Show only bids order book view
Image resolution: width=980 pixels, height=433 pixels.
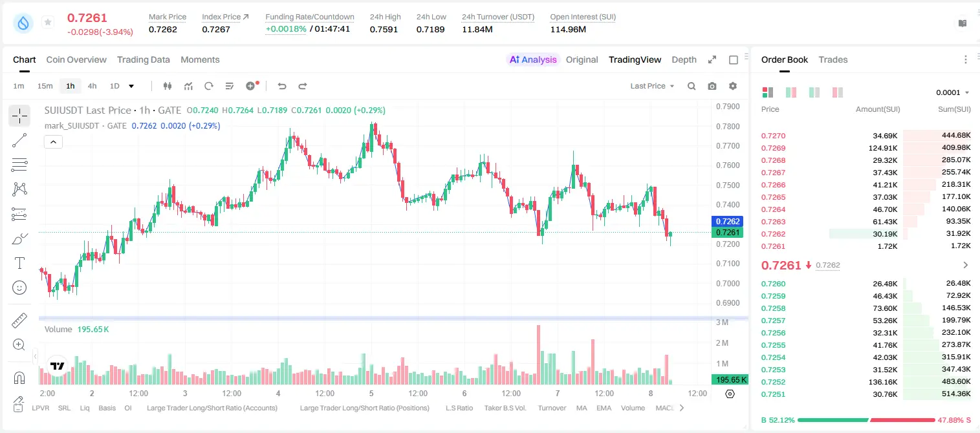point(814,92)
